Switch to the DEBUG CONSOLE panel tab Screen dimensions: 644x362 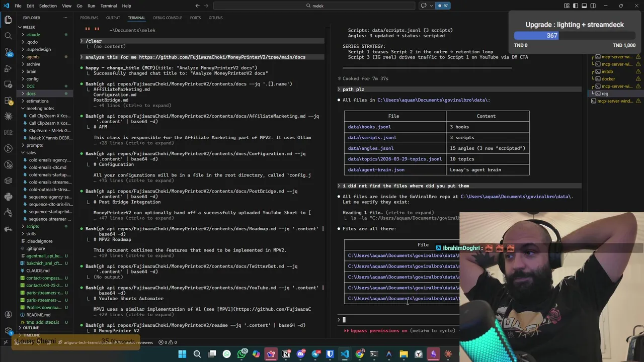pos(168,18)
